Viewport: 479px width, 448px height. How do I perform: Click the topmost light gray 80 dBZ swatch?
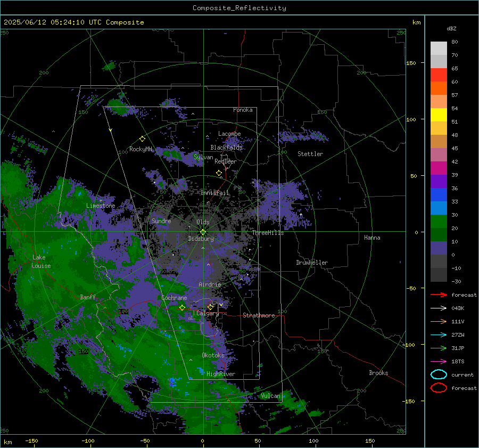point(439,48)
